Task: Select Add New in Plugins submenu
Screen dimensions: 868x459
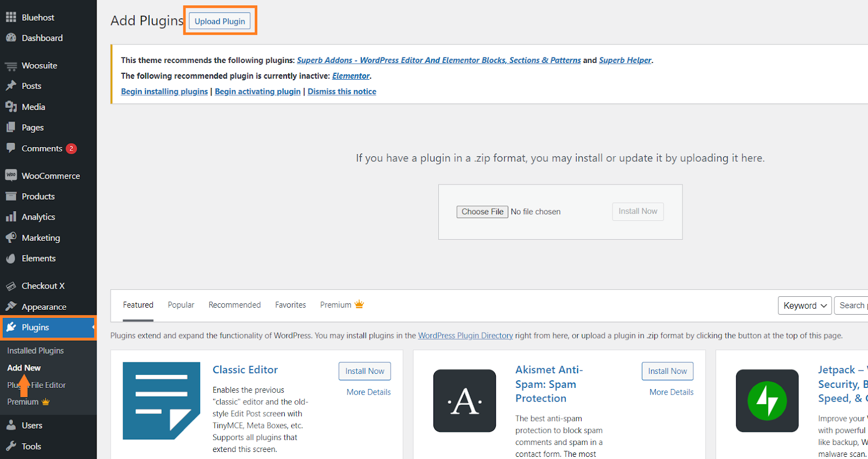Action: tap(24, 368)
